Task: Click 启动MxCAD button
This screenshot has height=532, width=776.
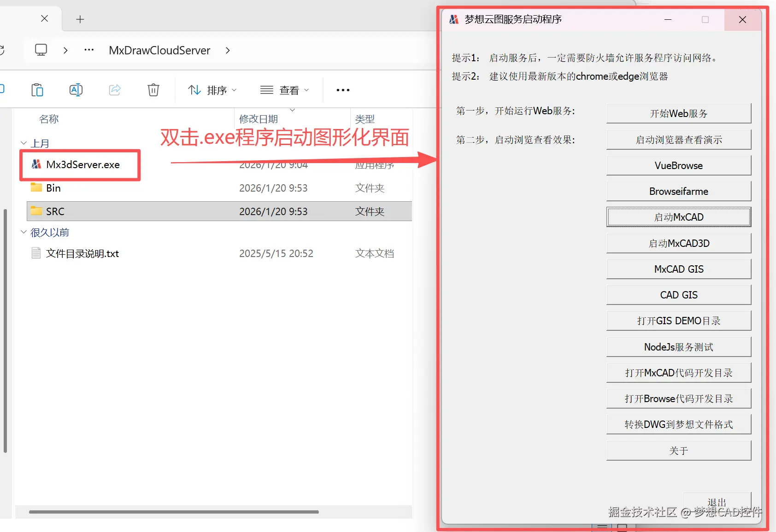Action: pos(679,217)
